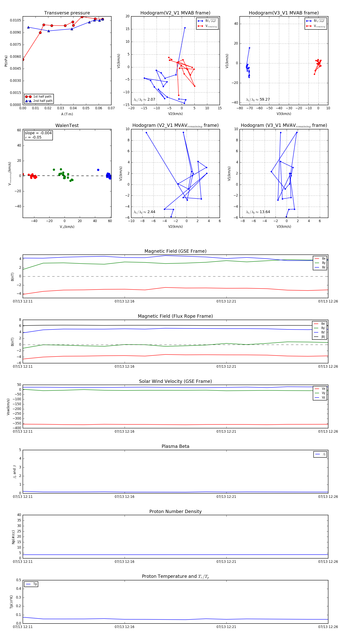The height and width of the screenshot is (644, 351).
Task: Click the βp legend in Plasma Beta plot
Action: coord(320,454)
